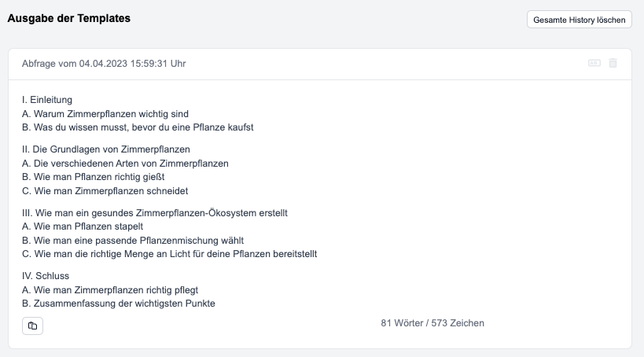Click line Die verschiedenen Arten von Zimmerpflanzen
Viewport: 644px width, 357px height.
point(125,164)
